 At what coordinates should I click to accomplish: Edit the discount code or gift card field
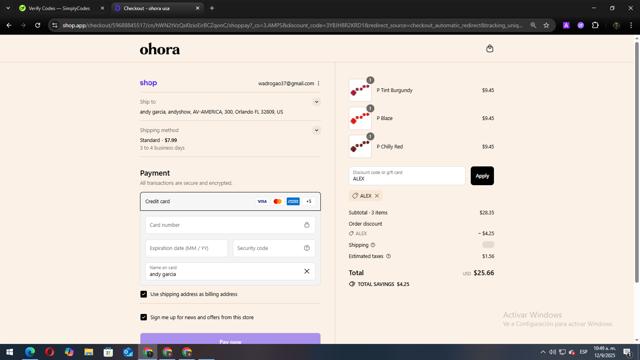407,176
